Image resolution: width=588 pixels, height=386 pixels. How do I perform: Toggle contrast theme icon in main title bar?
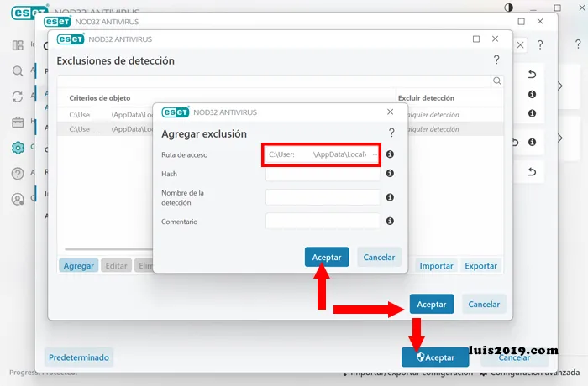pyautogui.click(x=508, y=8)
